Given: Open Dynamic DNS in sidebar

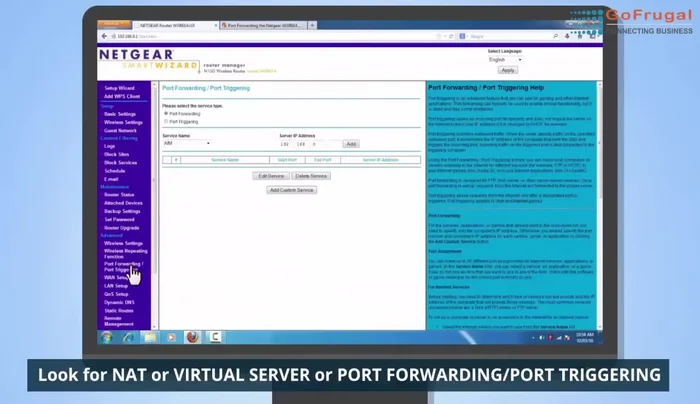Looking at the screenshot, I should coord(119,302).
